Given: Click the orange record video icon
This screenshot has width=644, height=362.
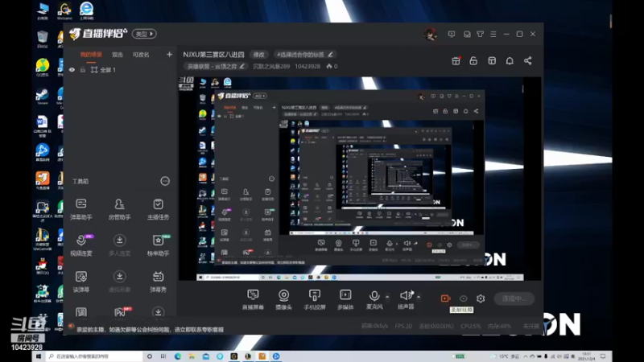Looking at the screenshot, I should click(x=445, y=298).
